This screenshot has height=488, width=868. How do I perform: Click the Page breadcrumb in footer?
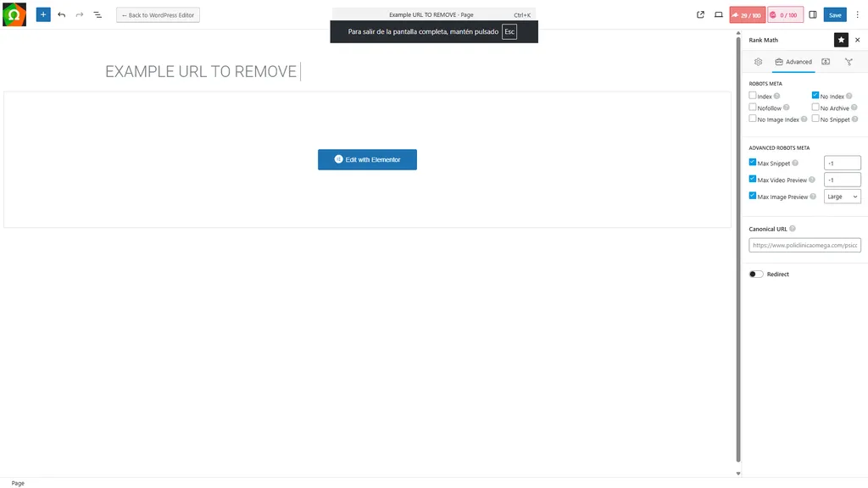point(18,483)
